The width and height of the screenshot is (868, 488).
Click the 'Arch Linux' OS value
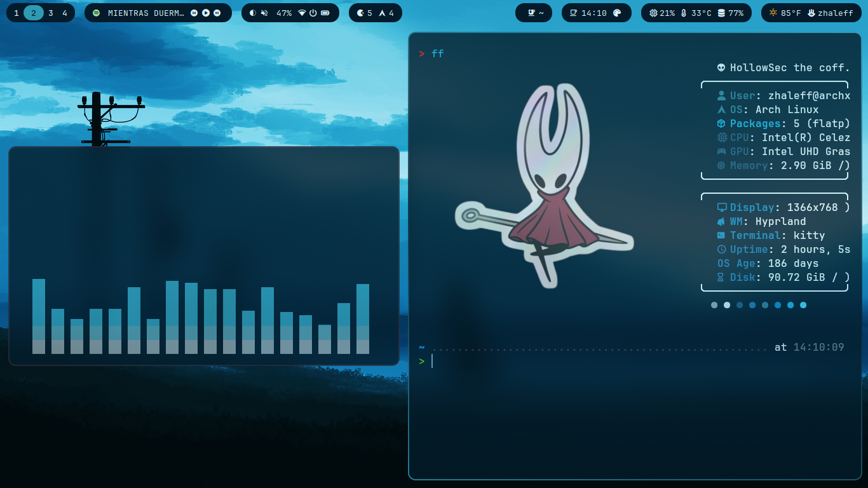[787, 109]
